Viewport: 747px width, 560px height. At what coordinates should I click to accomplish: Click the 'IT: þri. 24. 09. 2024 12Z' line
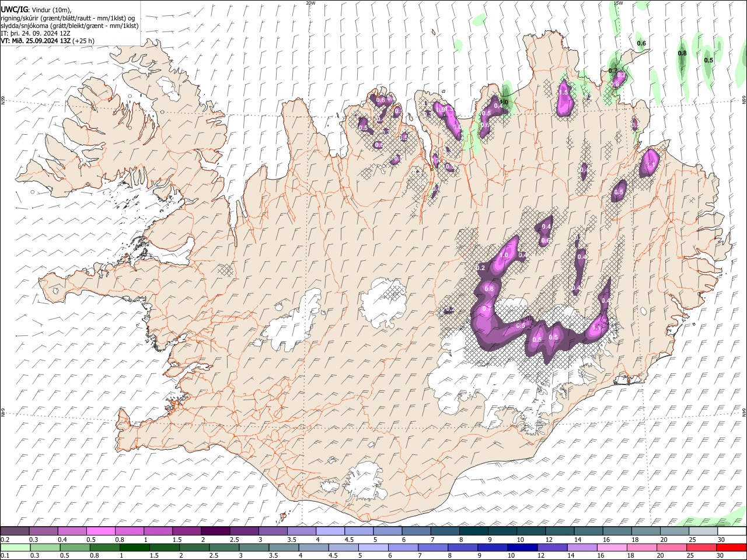[36, 33]
